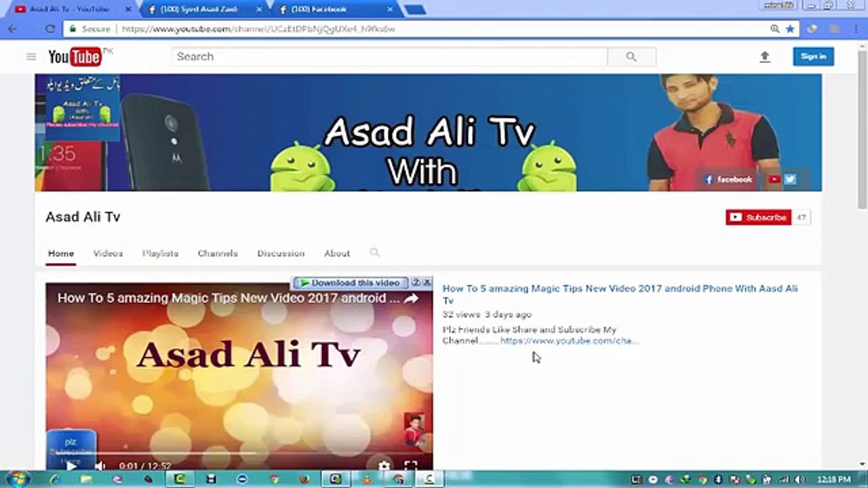Mute the video with speaker icon
868x488 pixels.
[100, 466]
